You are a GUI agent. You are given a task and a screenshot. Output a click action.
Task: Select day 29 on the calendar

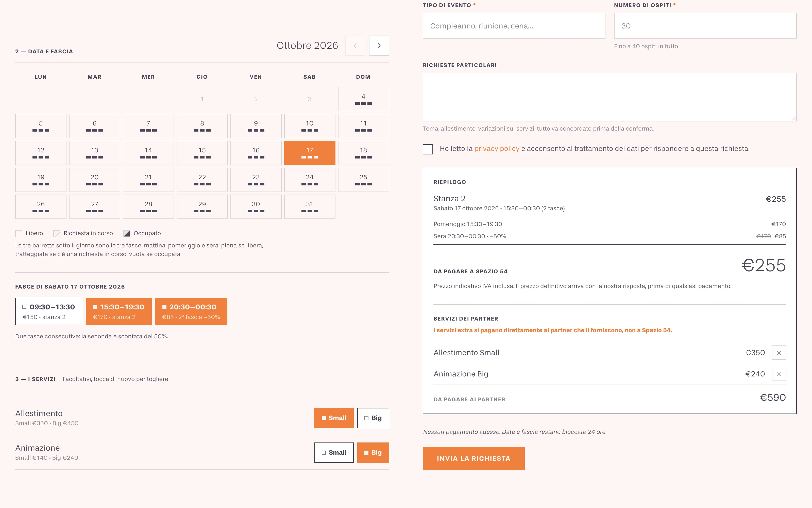click(x=202, y=207)
